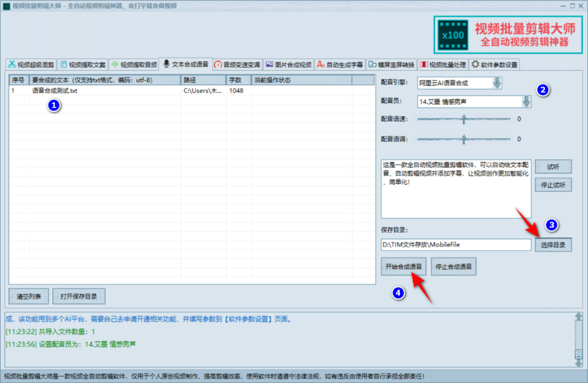This screenshot has width=588, height=383.
Task: Click the 当前操作状态 column header
Action: click(302, 80)
